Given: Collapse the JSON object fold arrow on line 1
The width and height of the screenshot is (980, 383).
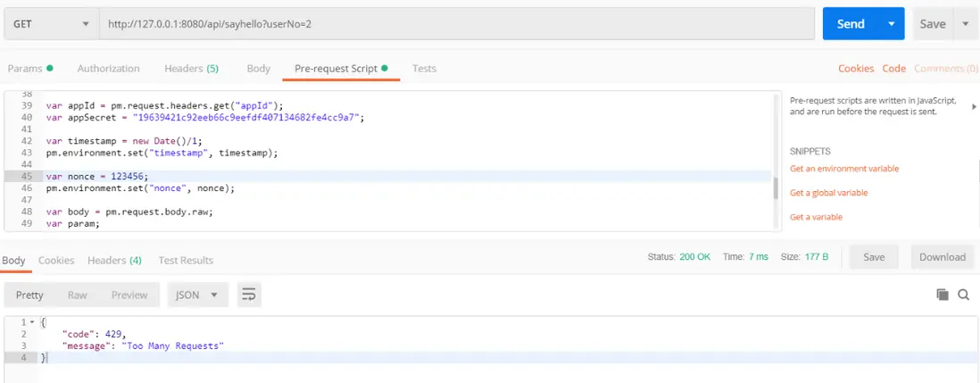Looking at the screenshot, I should [x=33, y=321].
